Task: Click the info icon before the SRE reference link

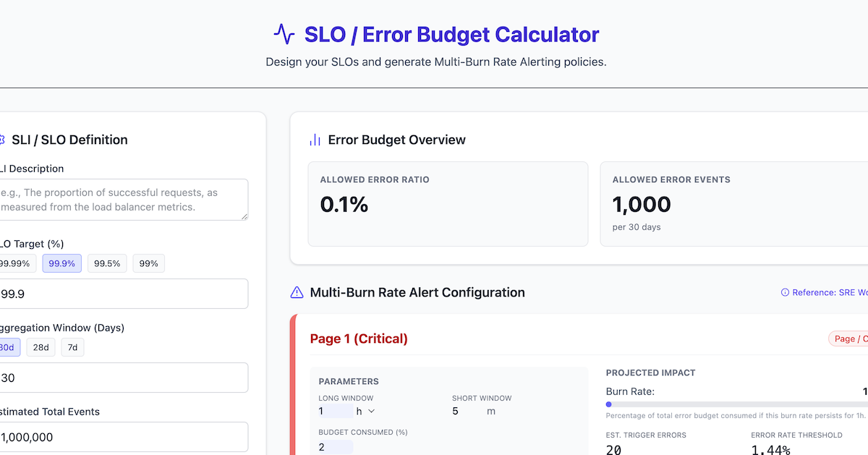Action: pos(785,292)
